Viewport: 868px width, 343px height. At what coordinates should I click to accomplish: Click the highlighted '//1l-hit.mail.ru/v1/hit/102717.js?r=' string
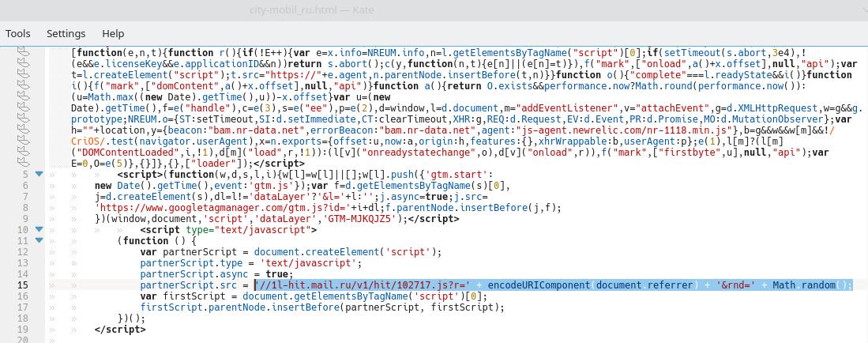pyautogui.click(x=362, y=285)
